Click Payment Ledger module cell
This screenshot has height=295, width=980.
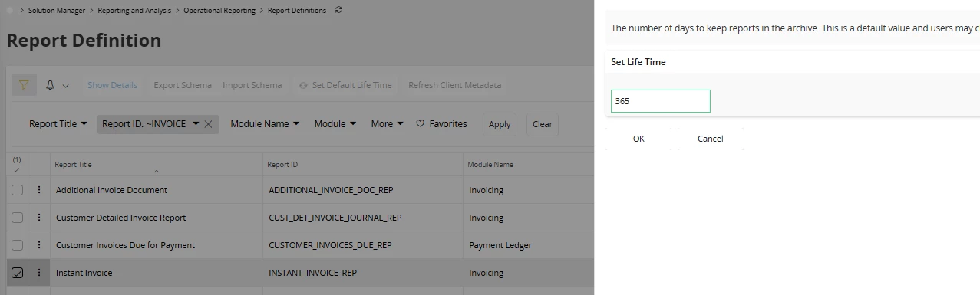(x=528, y=245)
